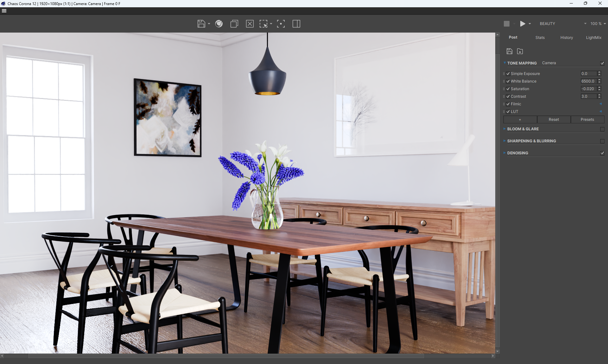This screenshot has height=364, width=608.
Task: Toggle the A/B split comparison icon
Action: coord(296,24)
